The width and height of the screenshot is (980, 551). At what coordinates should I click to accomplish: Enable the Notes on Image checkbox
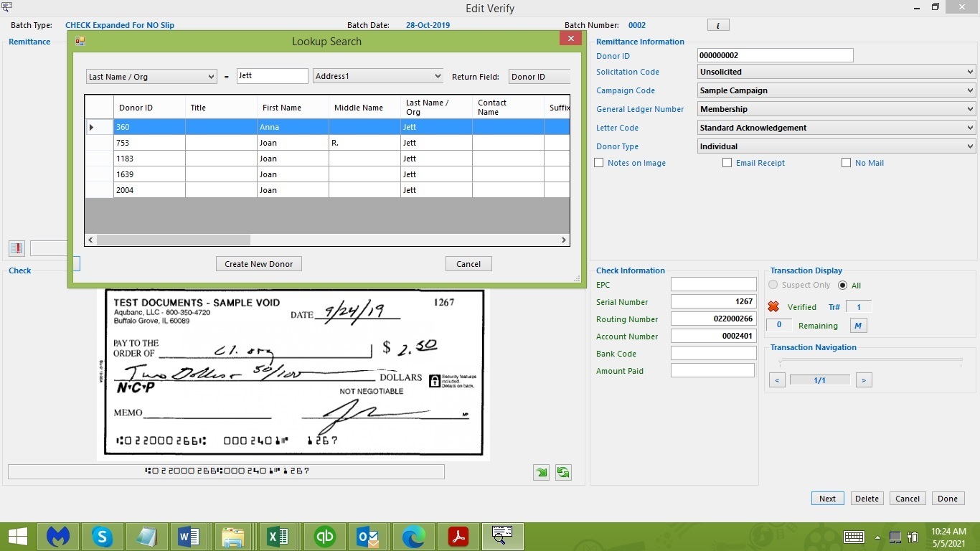click(599, 163)
